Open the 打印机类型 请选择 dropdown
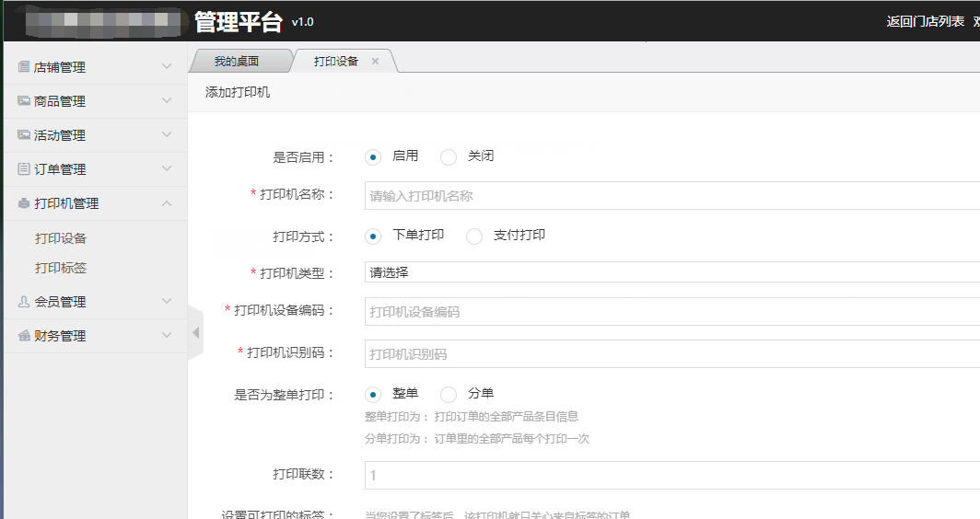This screenshot has height=519, width=980. 671,272
